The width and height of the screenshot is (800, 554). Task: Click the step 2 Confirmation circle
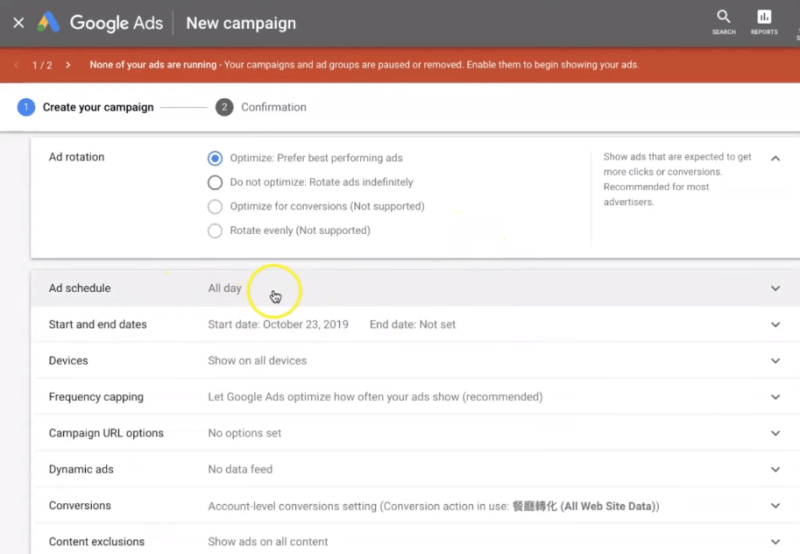pos(225,107)
